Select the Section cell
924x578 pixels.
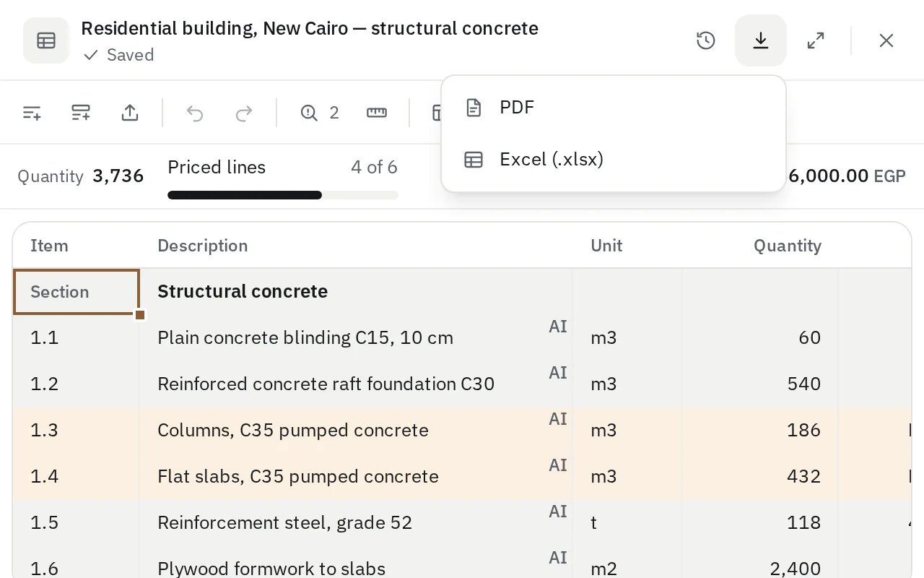tap(77, 292)
